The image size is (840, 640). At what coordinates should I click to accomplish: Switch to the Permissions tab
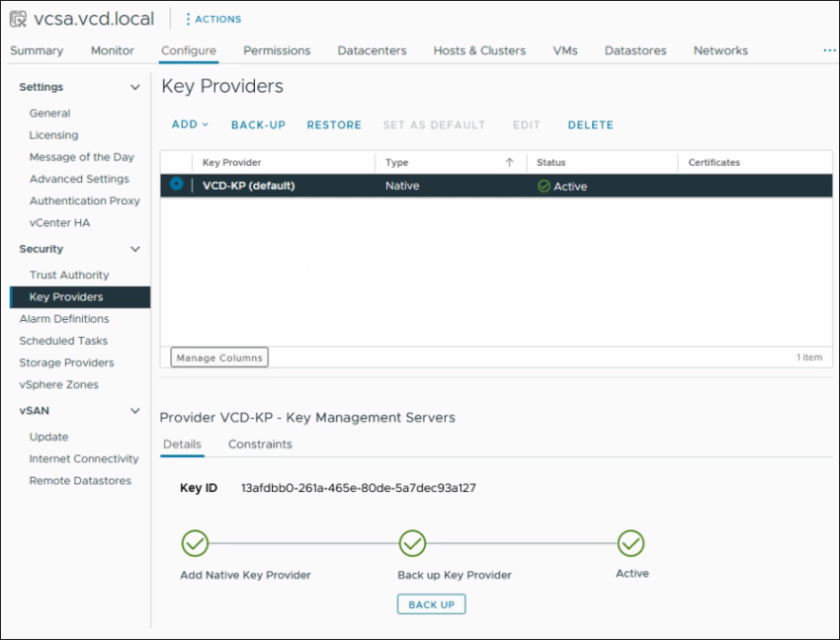pyautogui.click(x=277, y=50)
